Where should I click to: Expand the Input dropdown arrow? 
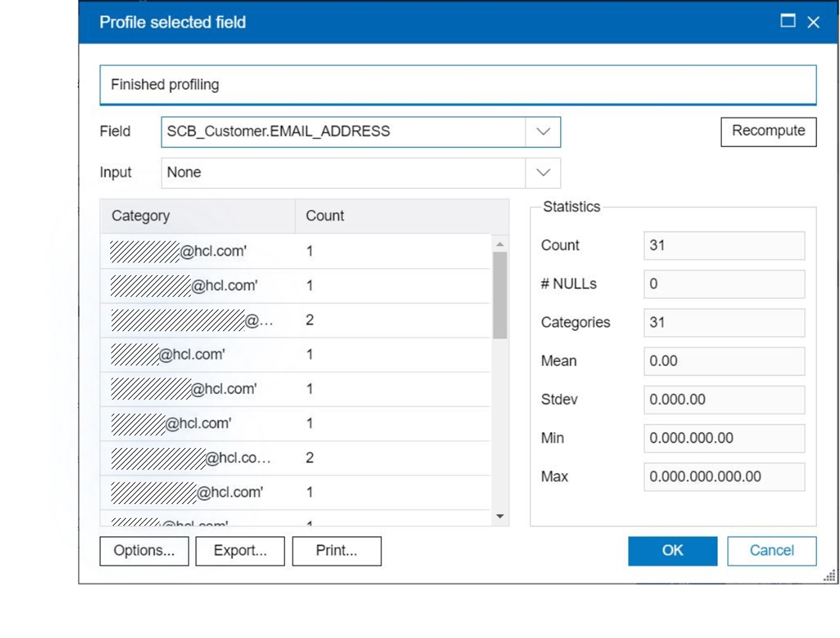pos(543,173)
